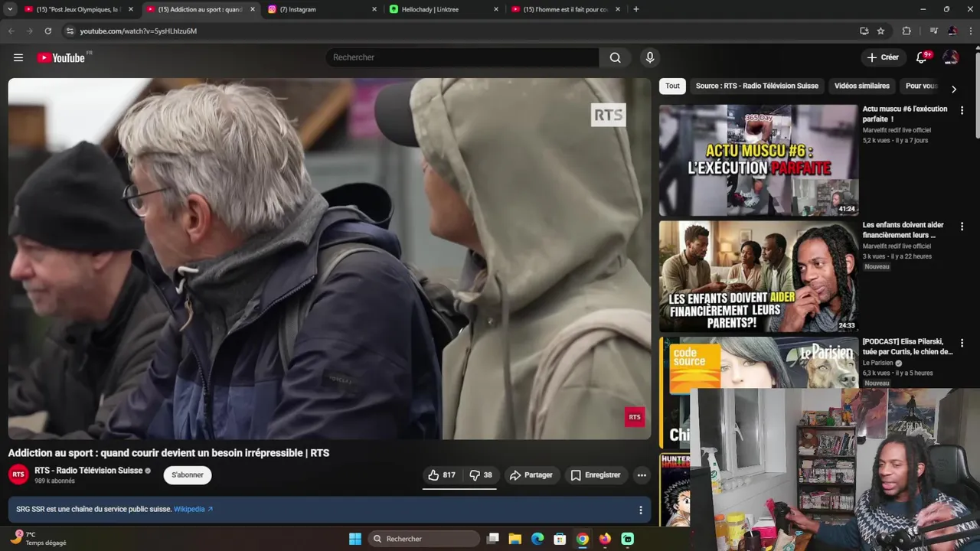The width and height of the screenshot is (980, 551).
Task: Open options for Actu muscu #6 video
Action: coord(962,110)
